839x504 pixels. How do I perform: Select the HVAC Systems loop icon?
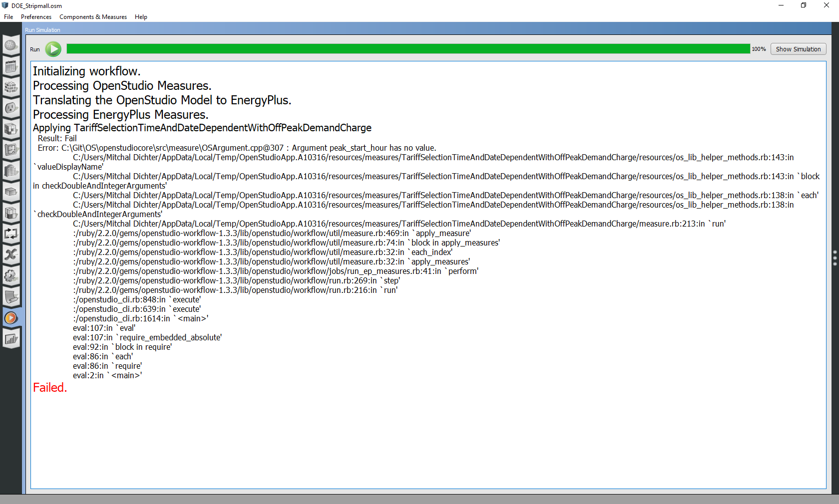11,234
